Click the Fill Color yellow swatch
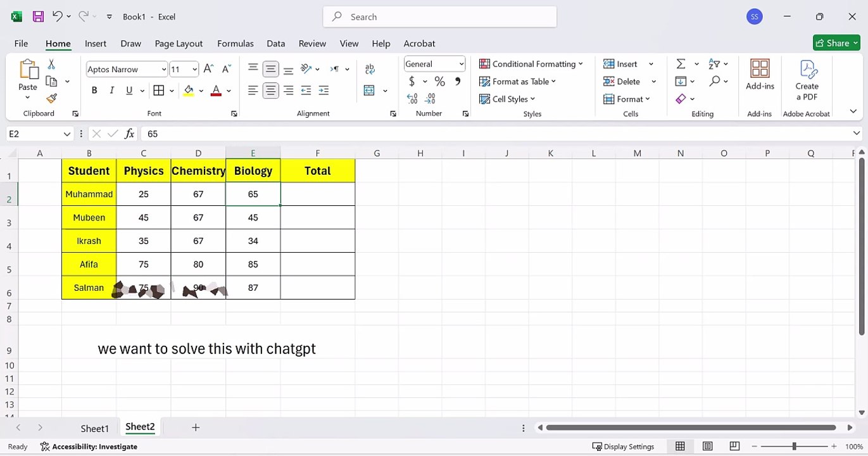 coord(189,91)
